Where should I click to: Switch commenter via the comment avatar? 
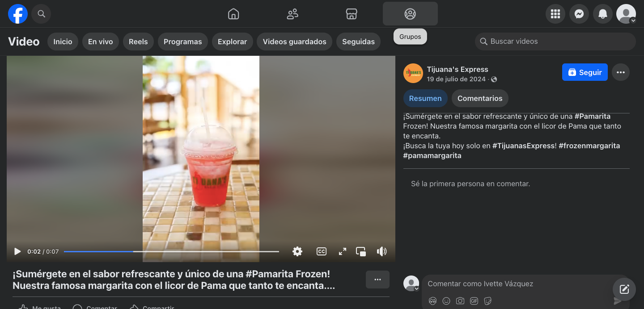[x=411, y=284]
